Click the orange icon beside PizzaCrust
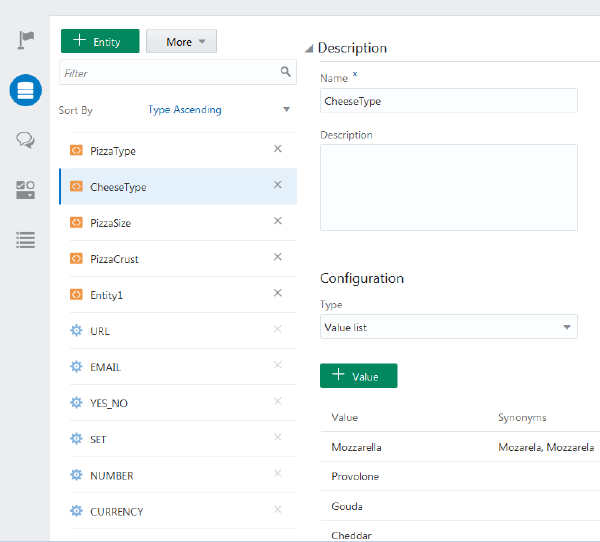Image resolution: width=600 pixels, height=542 pixels. point(76,258)
